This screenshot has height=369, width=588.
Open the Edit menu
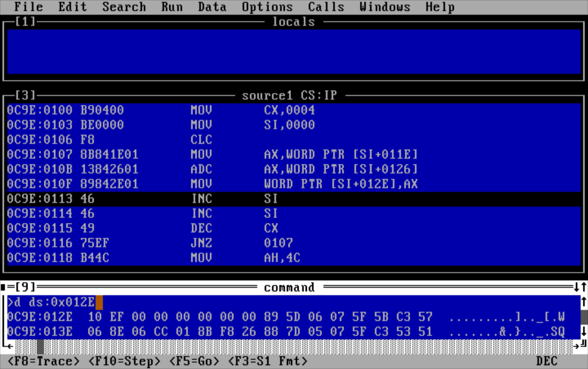[x=73, y=7]
